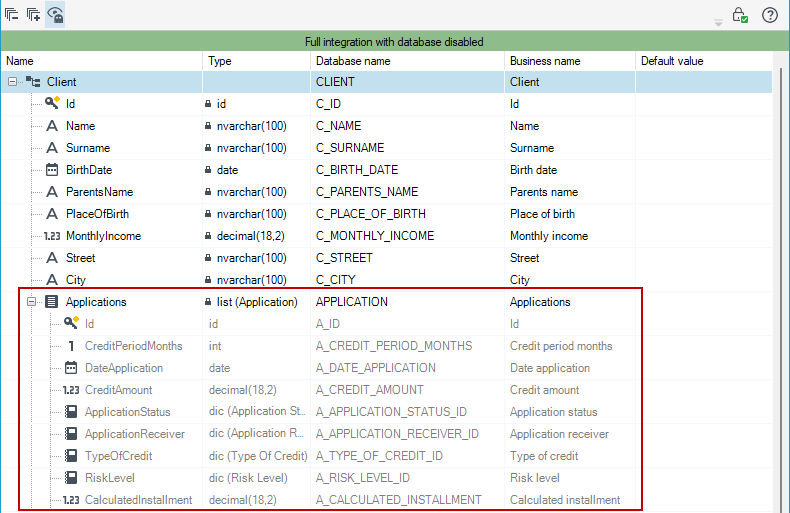Click the APPLICATION database name cell

tap(407, 302)
